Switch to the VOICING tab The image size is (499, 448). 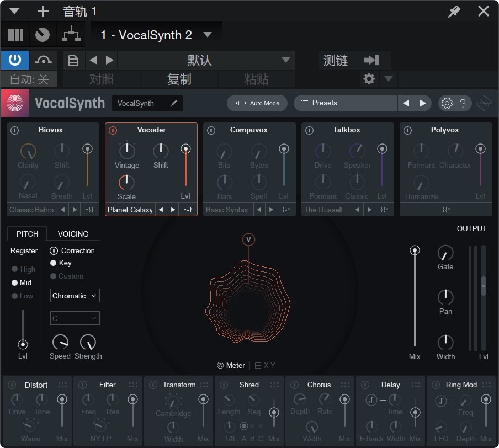tap(73, 234)
